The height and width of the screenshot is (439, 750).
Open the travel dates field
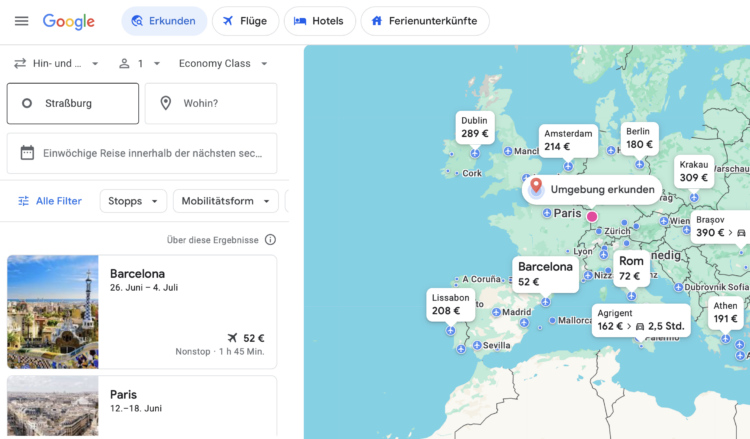pos(142,153)
